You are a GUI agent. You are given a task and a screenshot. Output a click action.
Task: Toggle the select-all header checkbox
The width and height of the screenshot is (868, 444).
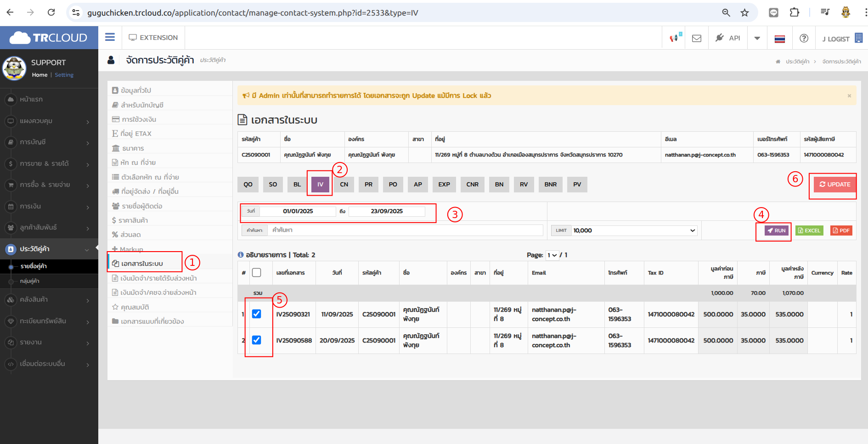click(x=257, y=273)
